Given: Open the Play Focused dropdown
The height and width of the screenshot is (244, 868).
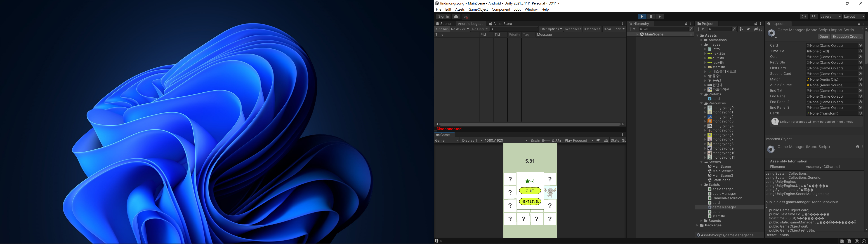Looking at the screenshot, I should (579, 141).
